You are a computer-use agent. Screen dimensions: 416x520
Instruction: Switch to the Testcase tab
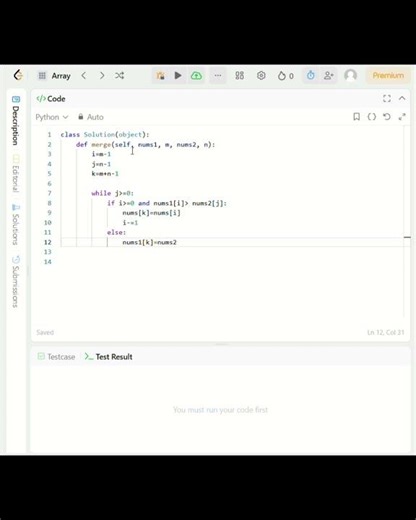click(56, 357)
